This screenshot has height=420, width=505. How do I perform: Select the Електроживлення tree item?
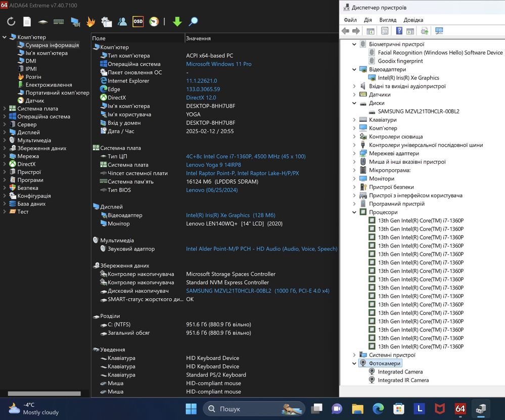point(49,85)
